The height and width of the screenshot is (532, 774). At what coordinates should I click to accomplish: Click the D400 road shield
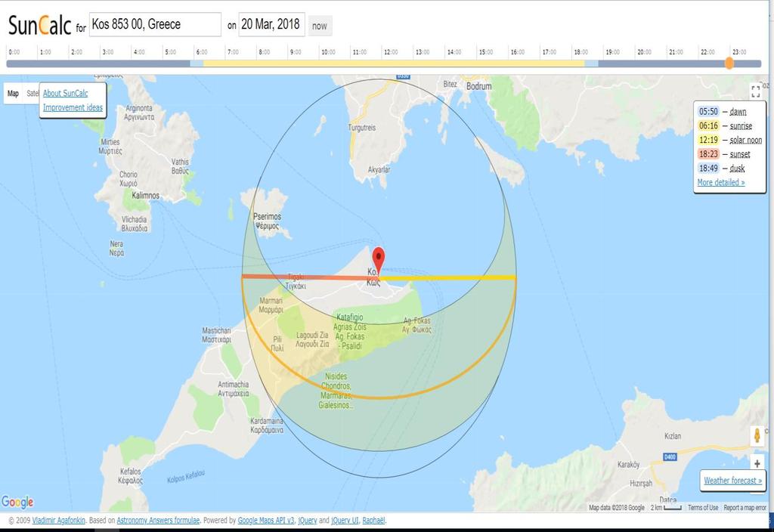pos(670,457)
